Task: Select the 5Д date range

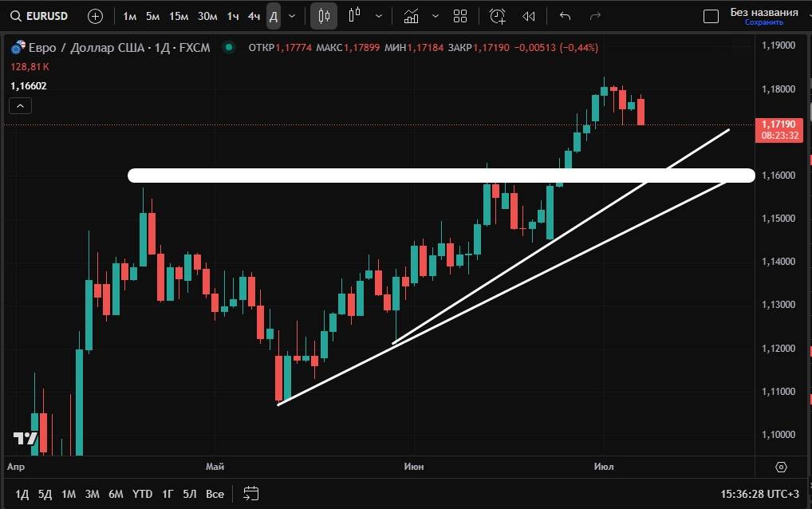Action: [x=45, y=494]
